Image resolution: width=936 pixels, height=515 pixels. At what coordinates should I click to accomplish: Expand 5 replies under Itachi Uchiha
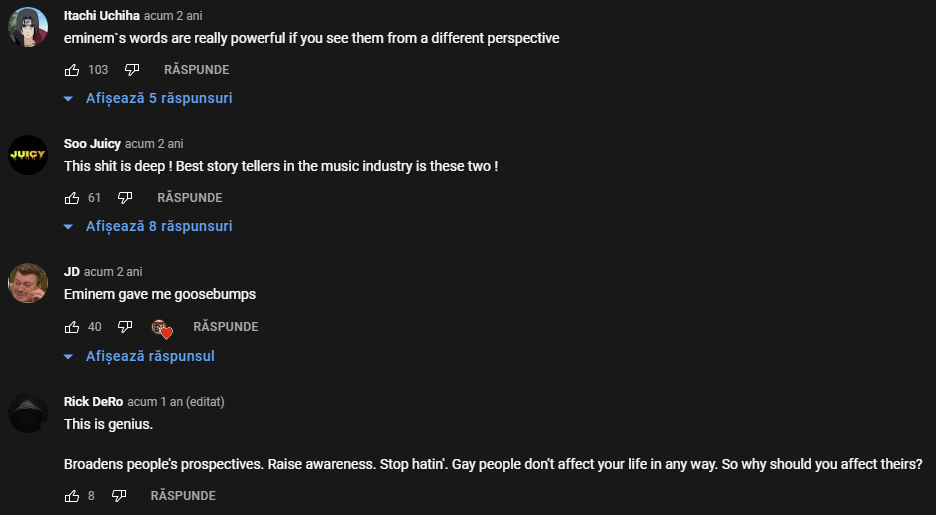tap(148, 98)
